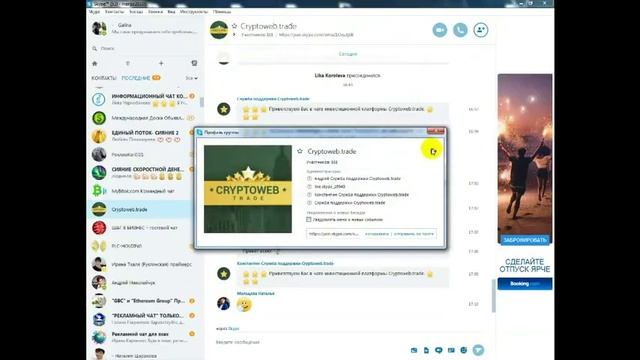Click the send by email link in dialog

[x=413, y=234]
